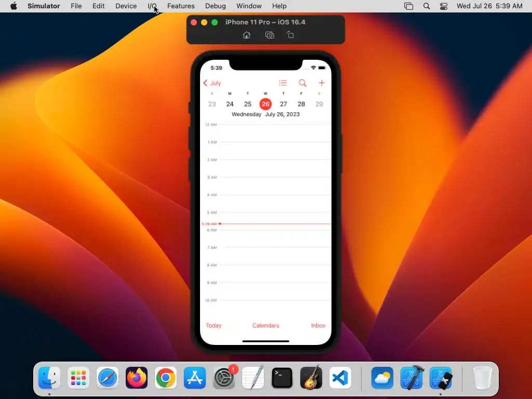The image size is (532, 399).
Task: Launch Firefox from the Dock
Action: [x=137, y=378]
